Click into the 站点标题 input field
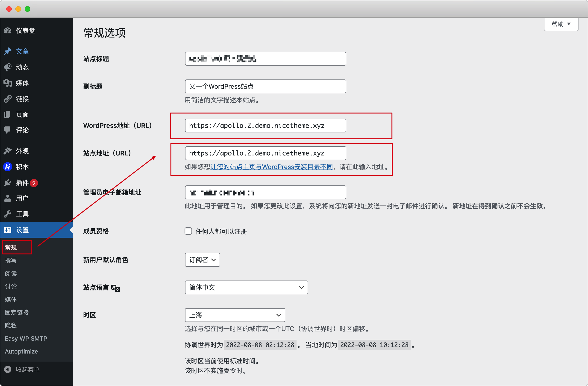This screenshot has width=588, height=386. click(x=266, y=59)
